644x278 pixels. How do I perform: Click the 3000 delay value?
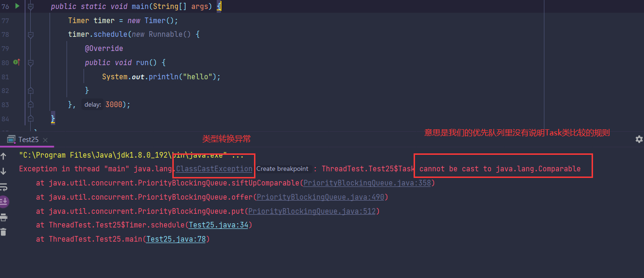click(114, 105)
